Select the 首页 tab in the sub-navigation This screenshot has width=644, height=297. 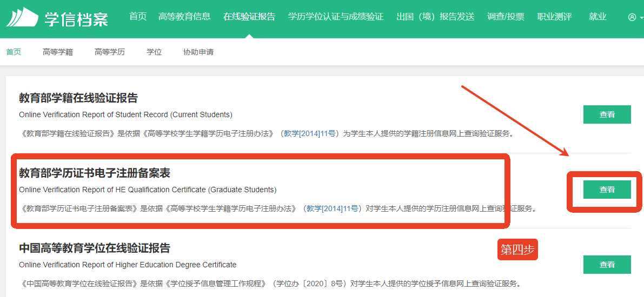14,52
